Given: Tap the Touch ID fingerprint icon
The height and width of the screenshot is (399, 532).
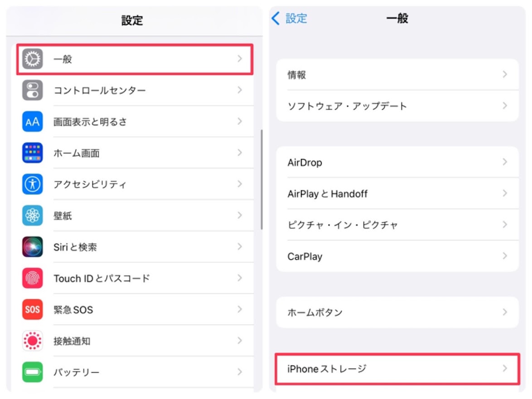Looking at the screenshot, I should click(33, 278).
